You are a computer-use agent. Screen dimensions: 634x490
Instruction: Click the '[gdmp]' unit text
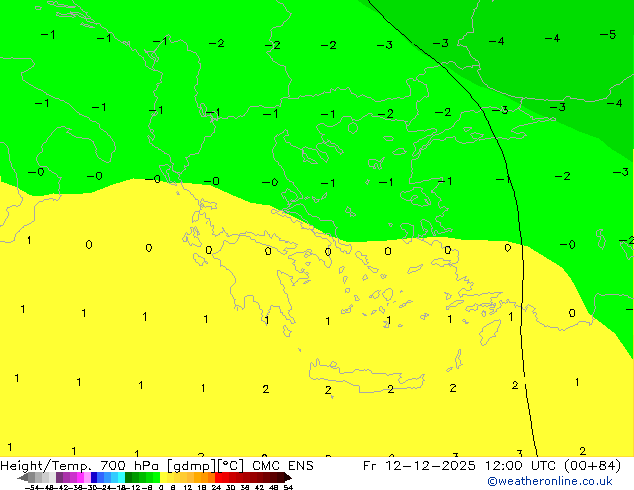(192, 466)
